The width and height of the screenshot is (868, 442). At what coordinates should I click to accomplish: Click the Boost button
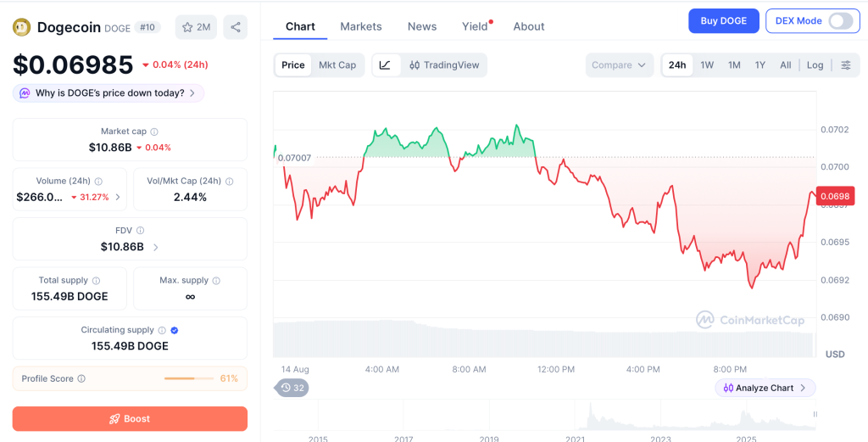click(130, 419)
